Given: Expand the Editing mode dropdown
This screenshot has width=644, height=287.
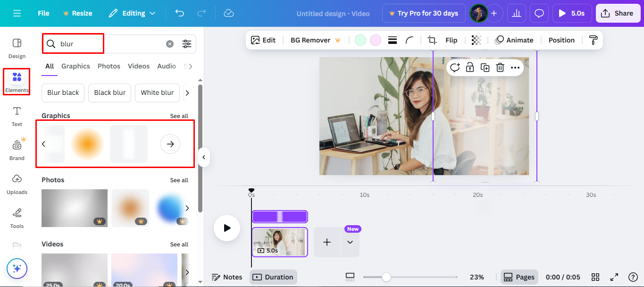Looking at the screenshot, I should pos(132,13).
